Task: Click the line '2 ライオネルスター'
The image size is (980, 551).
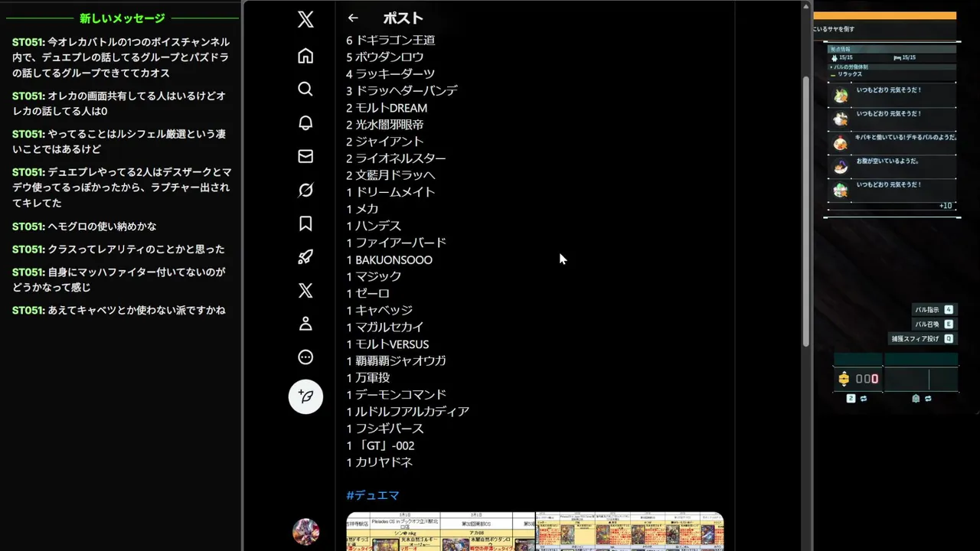Action: coord(396,158)
